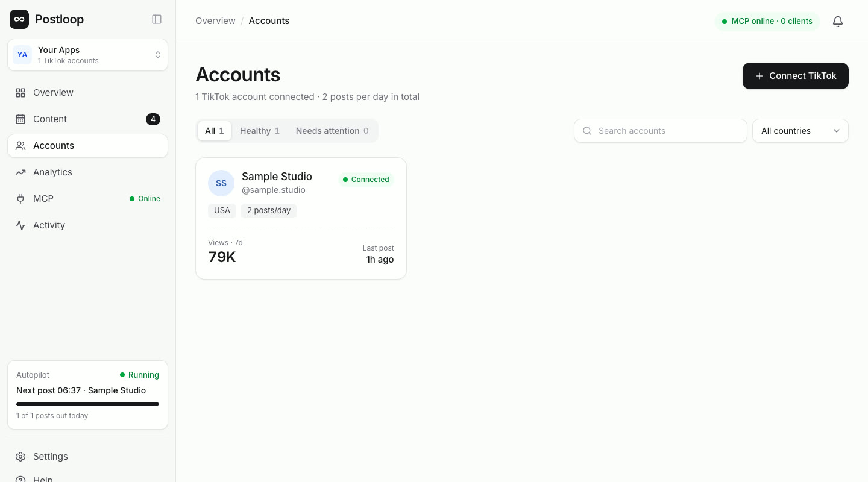This screenshot has height=482, width=868.
Task: Click the Autopilot Running status
Action: [x=139, y=375]
